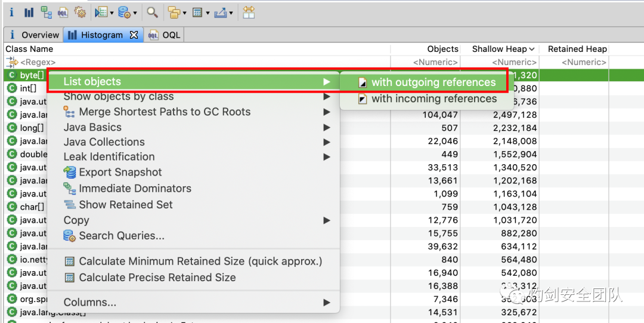Open the thread overview gears icon
This screenshot has width=644, height=323.
(x=80, y=13)
